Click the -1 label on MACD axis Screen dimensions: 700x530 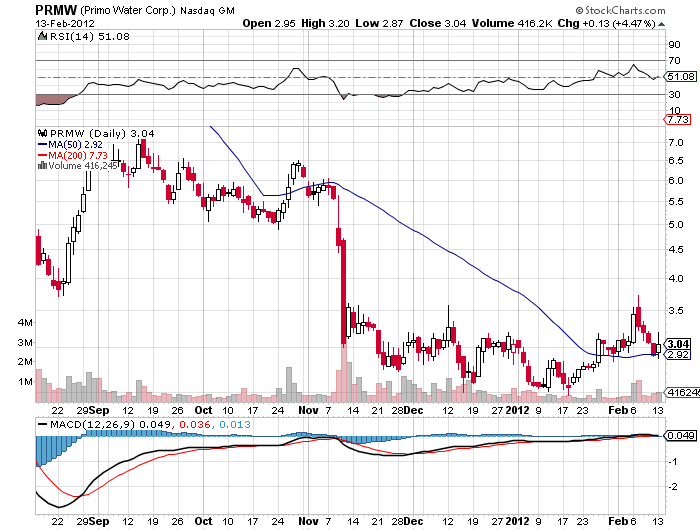coord(673,462)
